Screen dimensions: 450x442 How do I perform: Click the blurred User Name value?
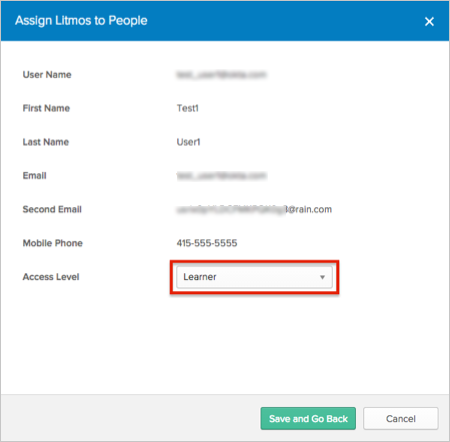click(222, 75)
